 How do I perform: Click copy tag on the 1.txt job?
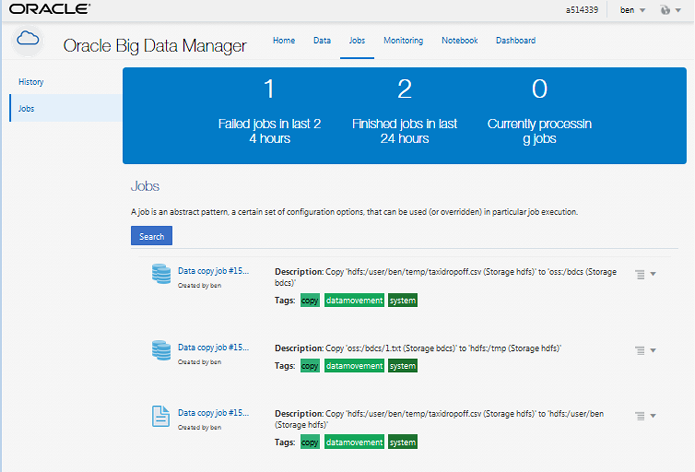[310, 366]
